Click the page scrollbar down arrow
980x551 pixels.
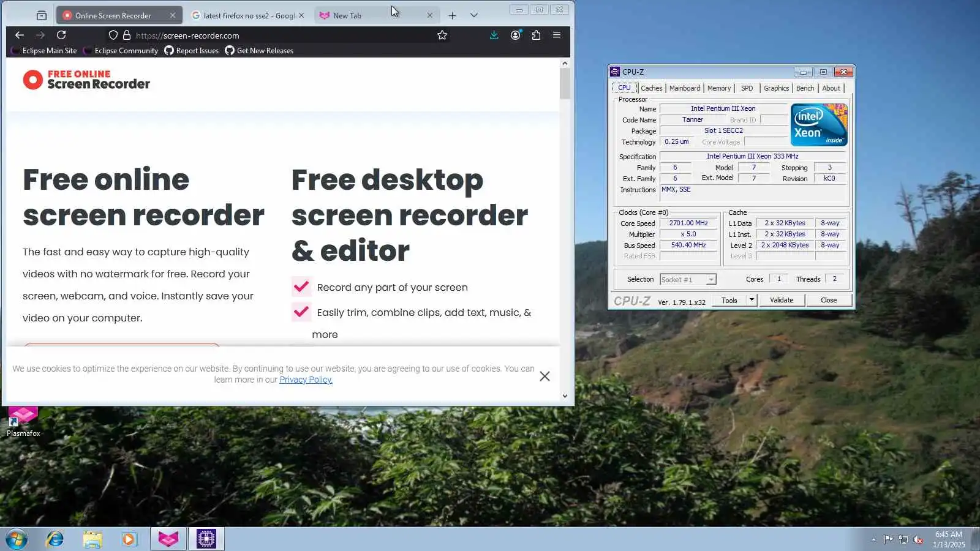[565, 396]
